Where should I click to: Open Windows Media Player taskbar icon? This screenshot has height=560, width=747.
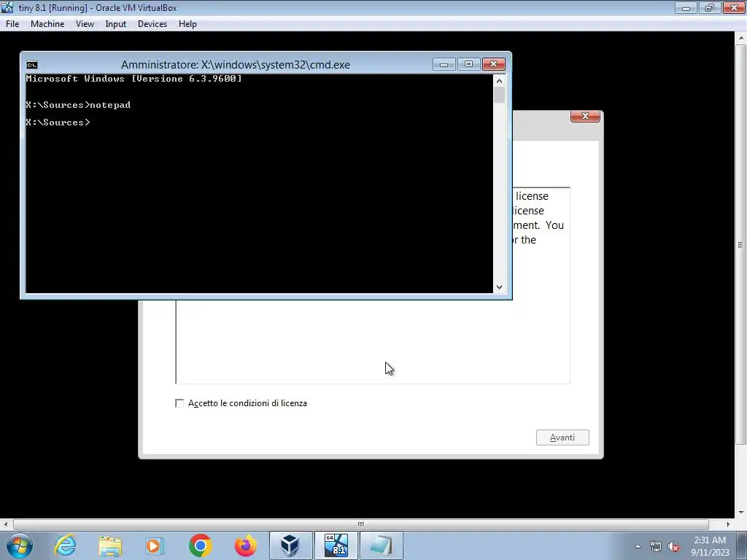155,545
